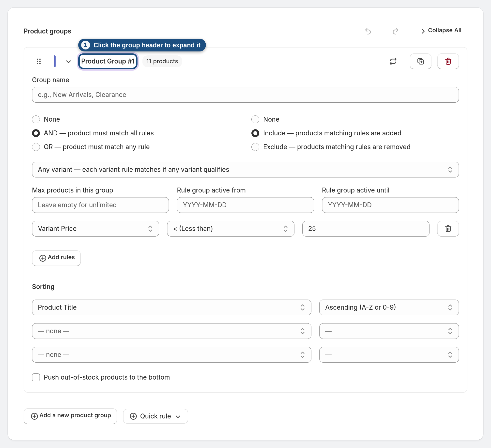
Task: Click the rule value field containing 25
Action: pos(366,229)
